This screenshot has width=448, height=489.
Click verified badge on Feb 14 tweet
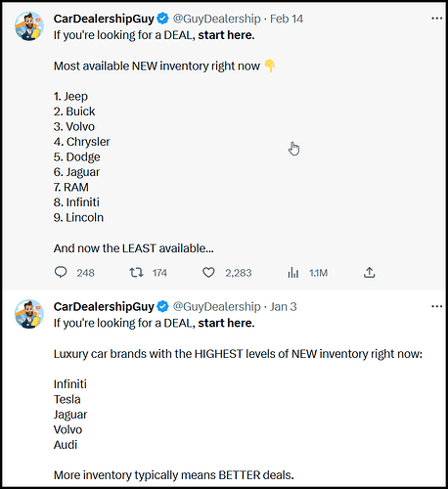click(x=162, y=19)
